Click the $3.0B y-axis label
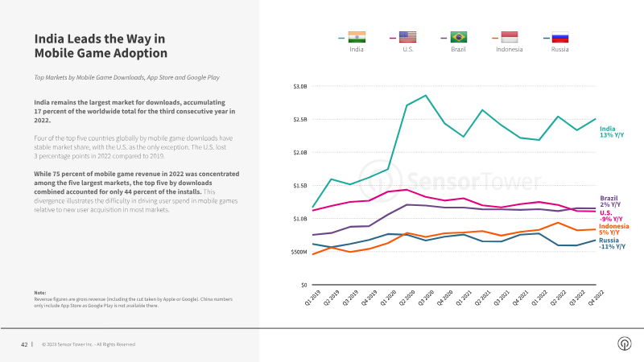Screen dimensions: 644x362 pyautogui.click(x=299, y=86)
